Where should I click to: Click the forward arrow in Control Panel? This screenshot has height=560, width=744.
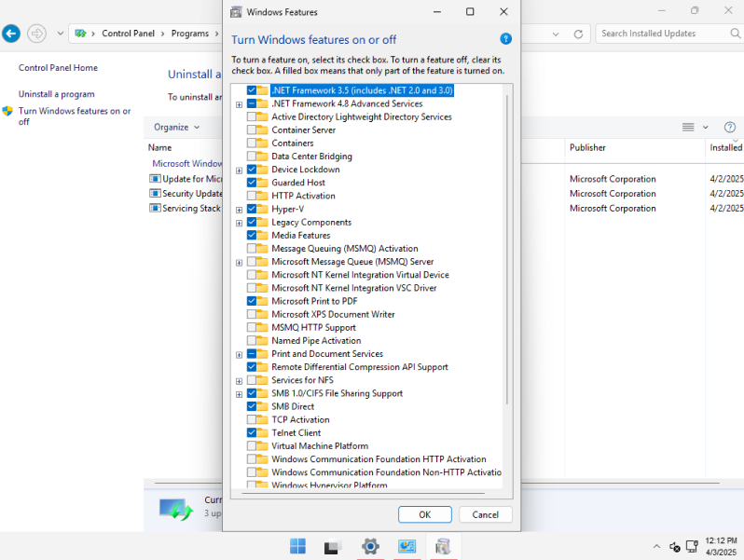pos(36,34)
